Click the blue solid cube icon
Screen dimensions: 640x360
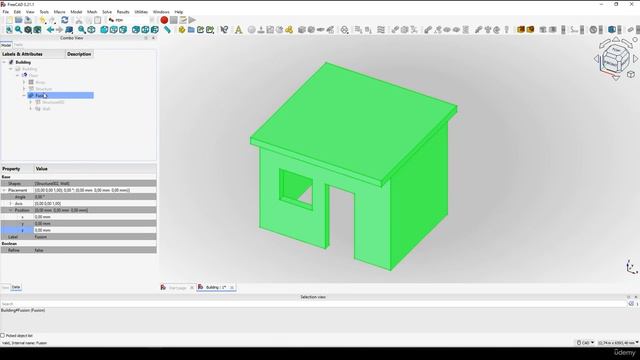[x=612, y=29]
